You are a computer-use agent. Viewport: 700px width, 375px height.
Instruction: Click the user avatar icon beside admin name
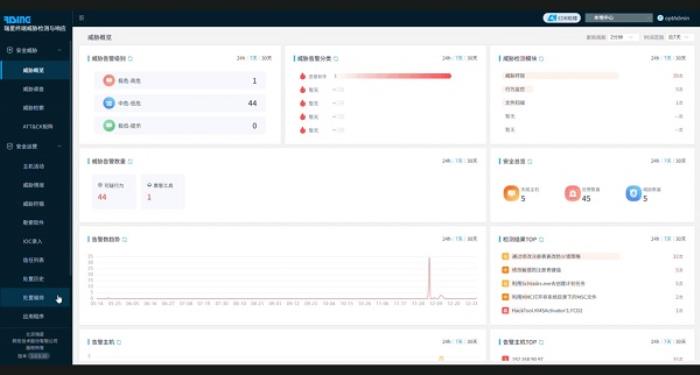click(660, 18)
